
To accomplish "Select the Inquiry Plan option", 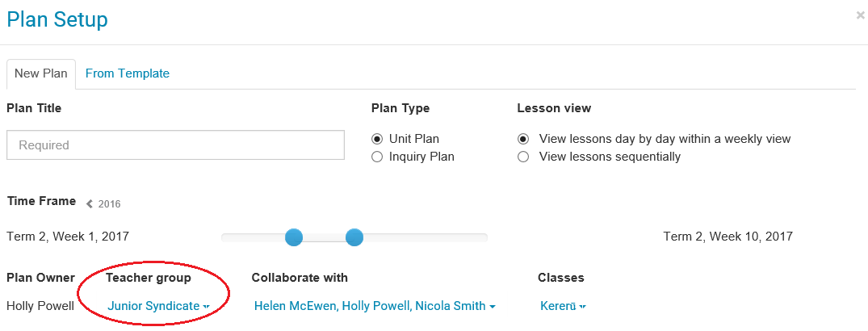I will click(377, 157).
